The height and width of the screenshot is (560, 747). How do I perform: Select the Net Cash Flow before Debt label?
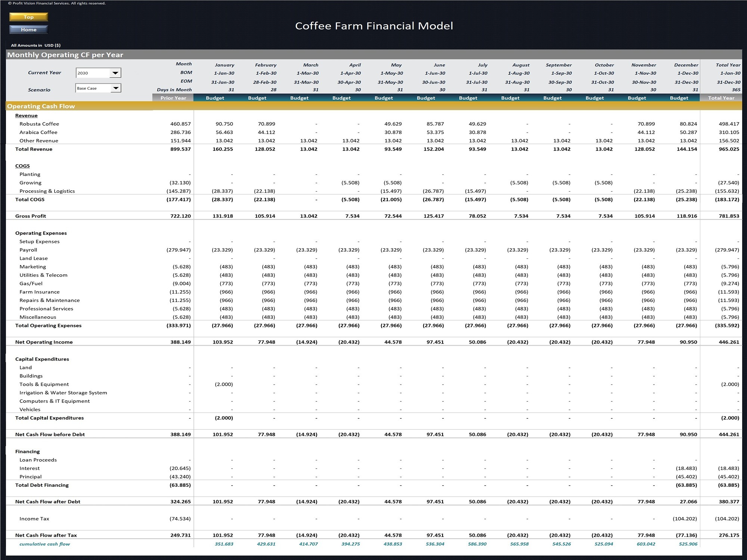(50, 434)
